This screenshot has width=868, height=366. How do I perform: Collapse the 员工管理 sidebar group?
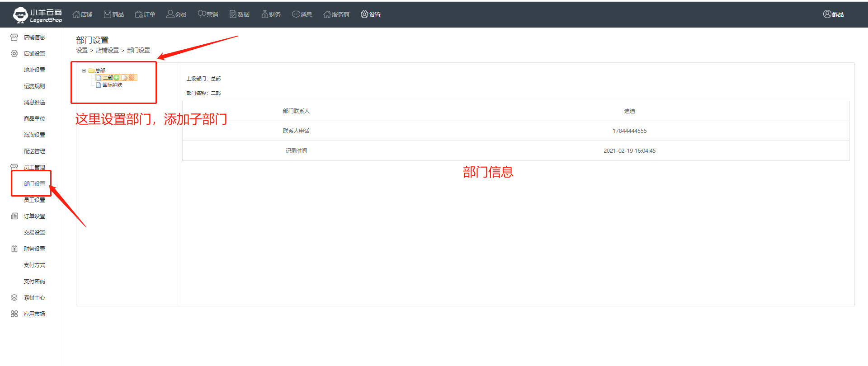34,168
